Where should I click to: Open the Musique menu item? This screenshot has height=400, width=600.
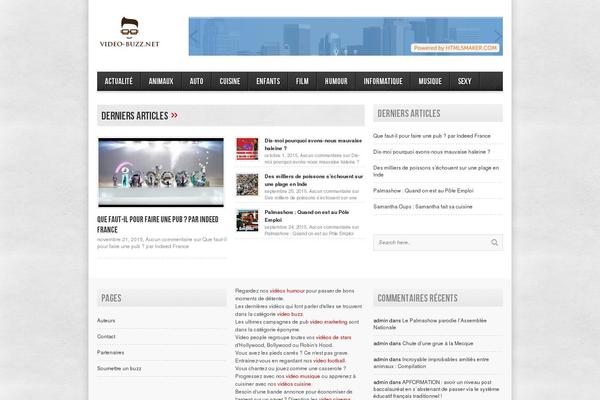(430, 81)
